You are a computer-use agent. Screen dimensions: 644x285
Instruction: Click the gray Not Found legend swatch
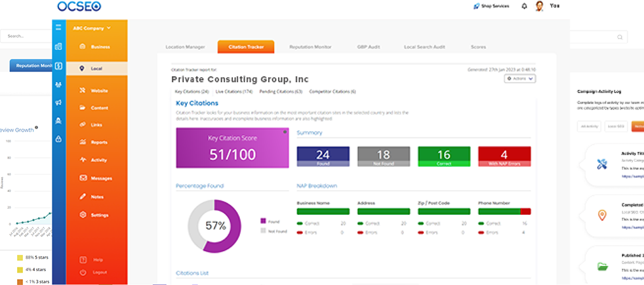click(x=263, y=231)
